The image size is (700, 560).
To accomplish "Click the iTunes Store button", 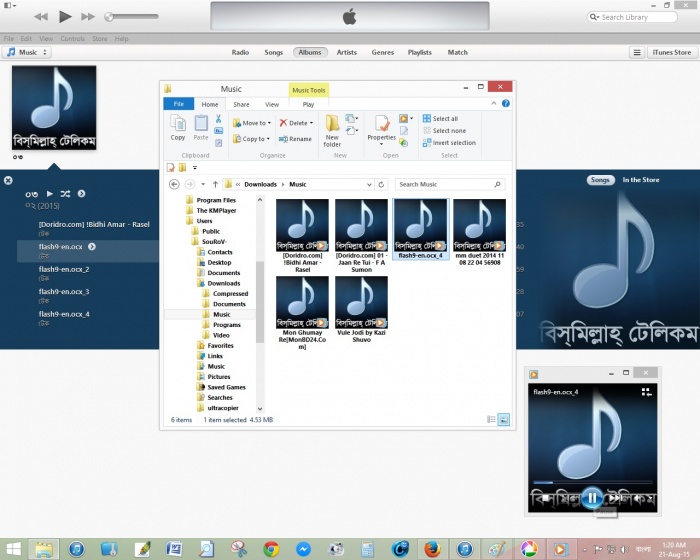I will [x=671, y=52].
